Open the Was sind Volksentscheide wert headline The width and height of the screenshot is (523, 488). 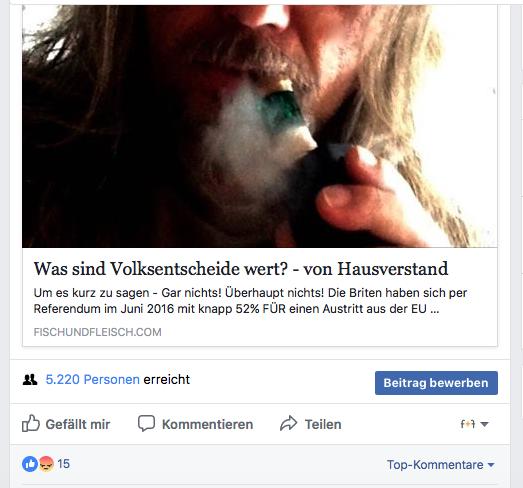[x=240, y=269]
